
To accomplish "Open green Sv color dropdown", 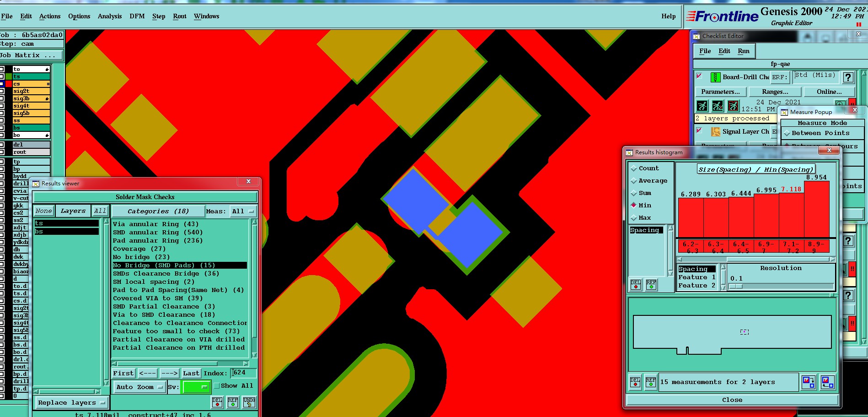I will point(196,387).
